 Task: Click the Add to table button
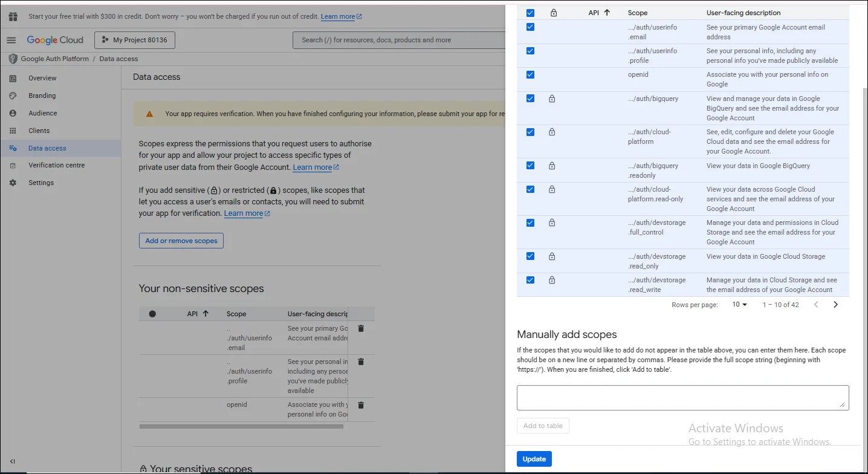543,426
